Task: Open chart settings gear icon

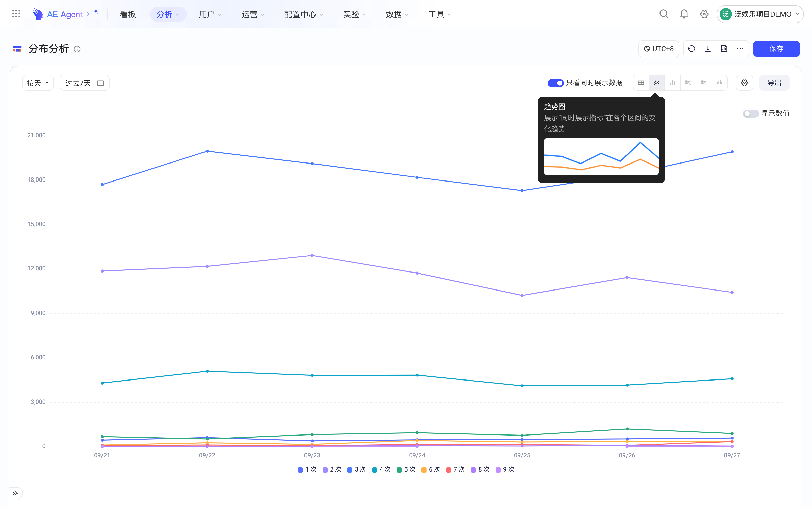Action: pyautogui.click(x=745, y=83)
